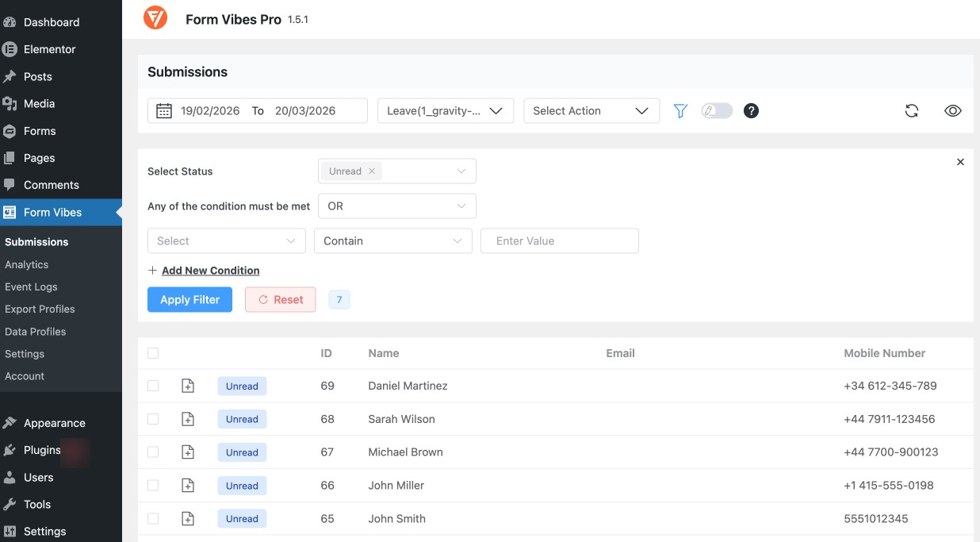The height and width of the screenshot is (542, 980).
Task: Click the Form Vibes logo icon
Action: click(x=155, y=17)
